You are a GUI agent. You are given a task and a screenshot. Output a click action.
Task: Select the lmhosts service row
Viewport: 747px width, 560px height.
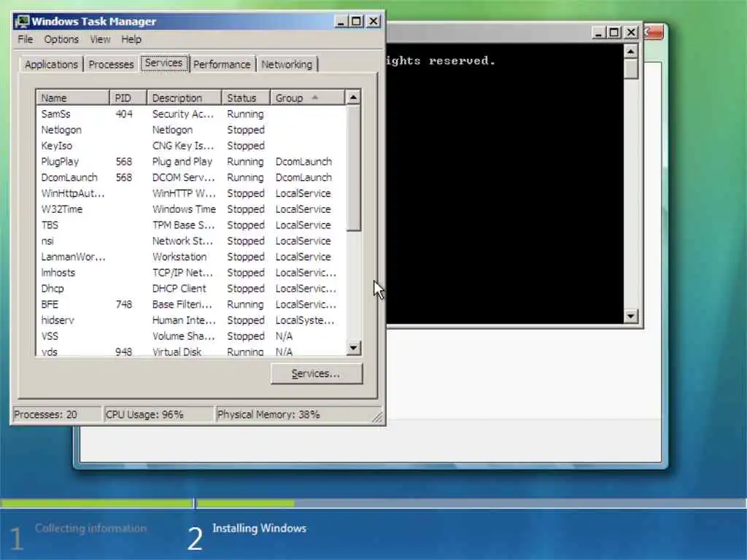(191, 273)
